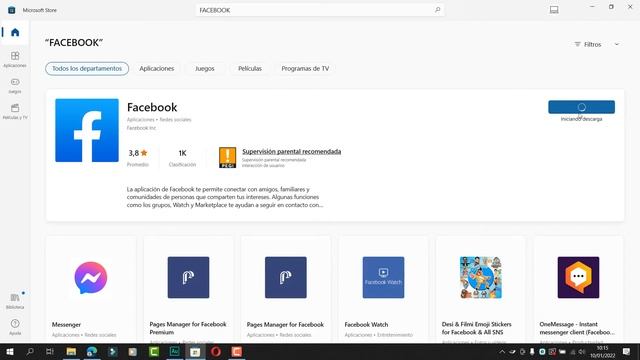The image size is (640, 360).
Task: Open the Aplicaciones section in sidebar
Action: click(x=15, y=59)
